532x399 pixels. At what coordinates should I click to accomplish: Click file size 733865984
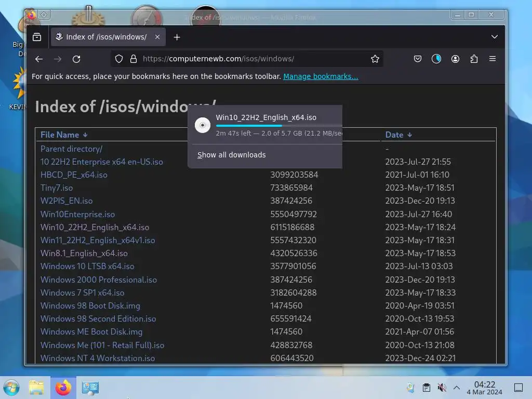[291, 188]
